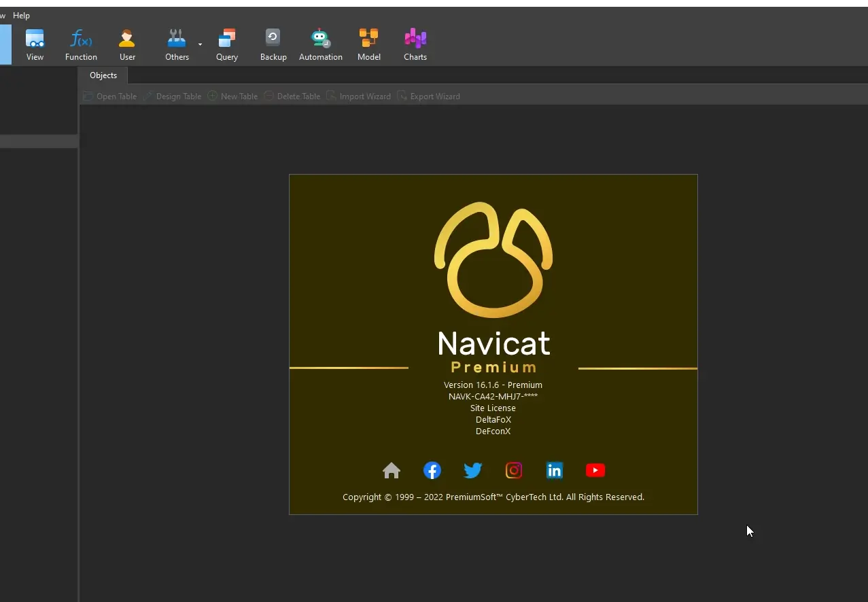Viewport: 868px width, 602px height.
Task: Expand the Others dropdown arrow
Action: pyautogui.click(x=200, y=45)
